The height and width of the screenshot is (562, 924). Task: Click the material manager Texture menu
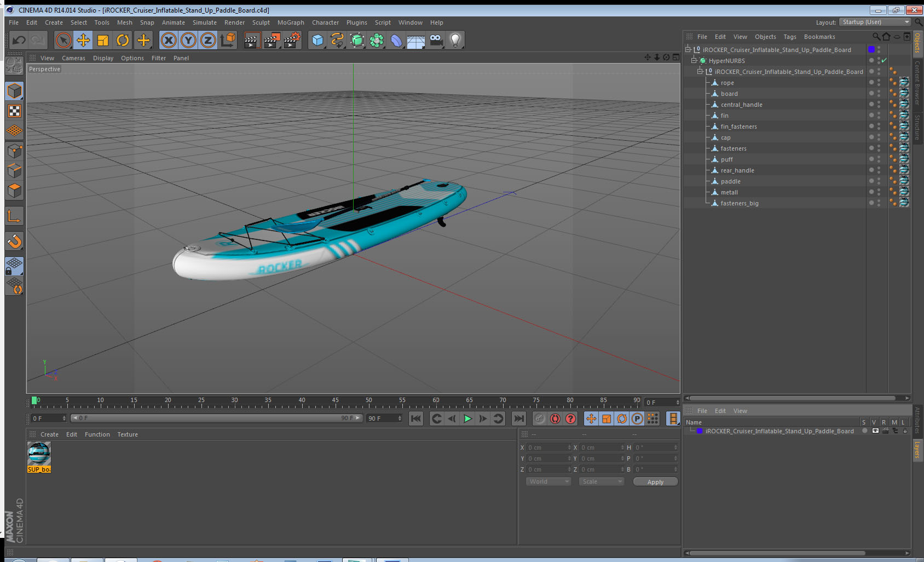coord(128,434)
